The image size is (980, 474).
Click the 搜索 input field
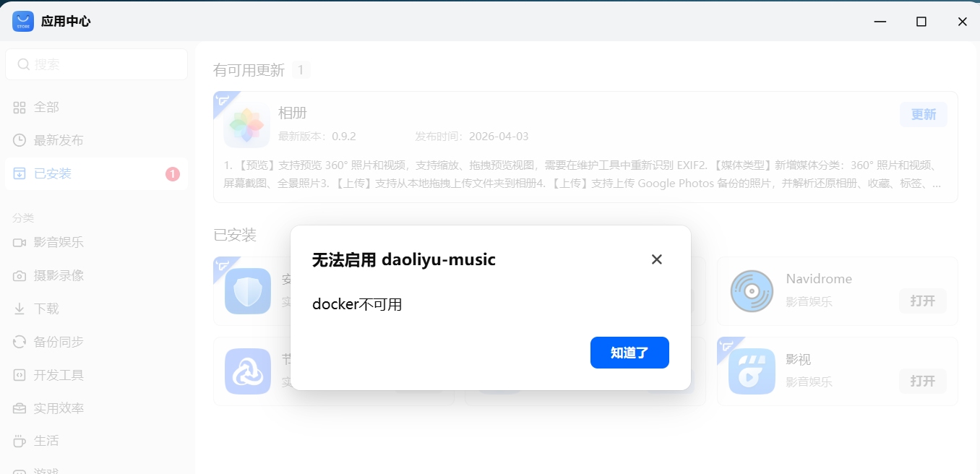[x=96, y=64]
